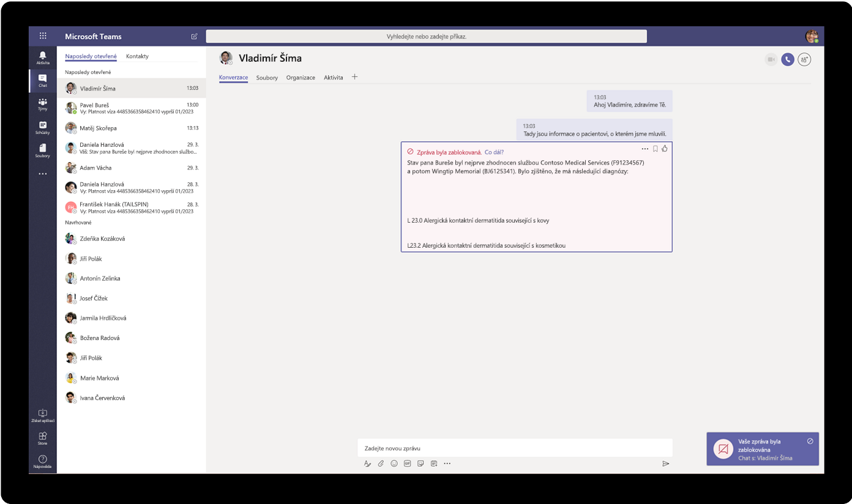Click the Vaše zpráva byla zablokována notification
Screen dimensions: 852x504
click(x=763, y=449)
